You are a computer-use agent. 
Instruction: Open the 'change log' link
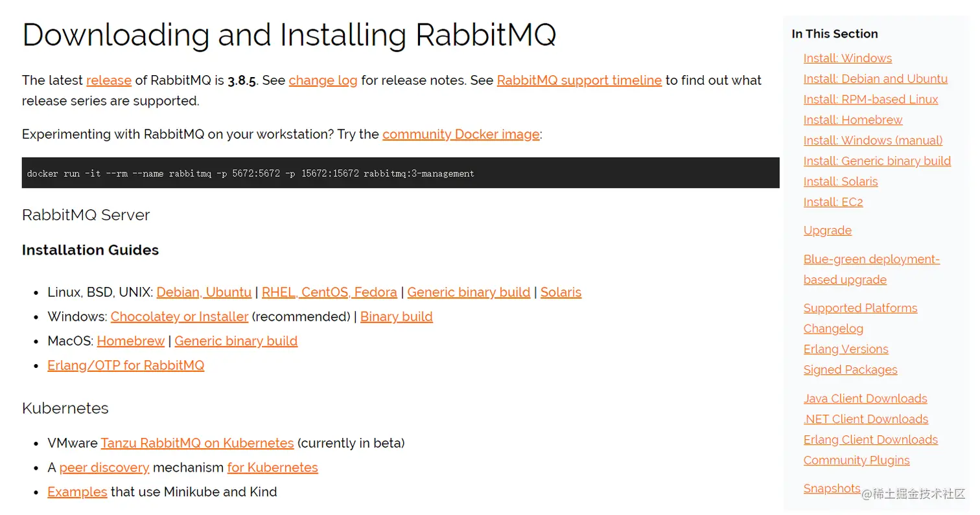[x=323, y=80]
